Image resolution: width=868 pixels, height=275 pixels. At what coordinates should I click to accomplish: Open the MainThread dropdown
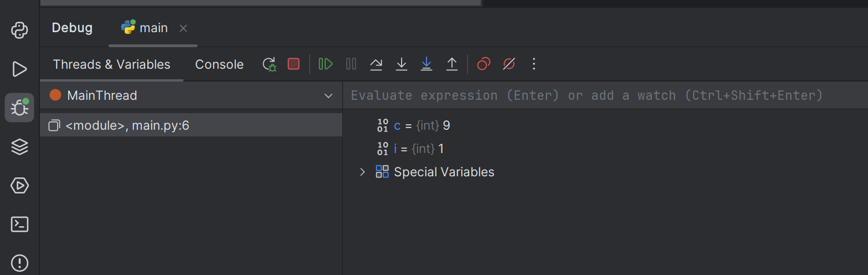(x=328, y=96)
